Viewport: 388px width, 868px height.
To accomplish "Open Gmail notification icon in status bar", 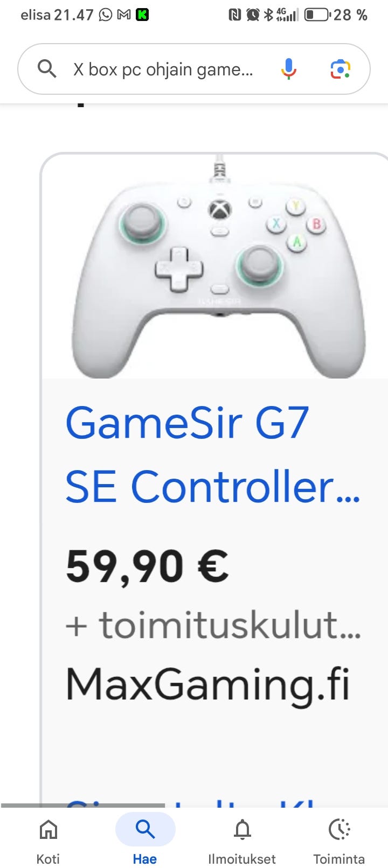I will point(124,15).
